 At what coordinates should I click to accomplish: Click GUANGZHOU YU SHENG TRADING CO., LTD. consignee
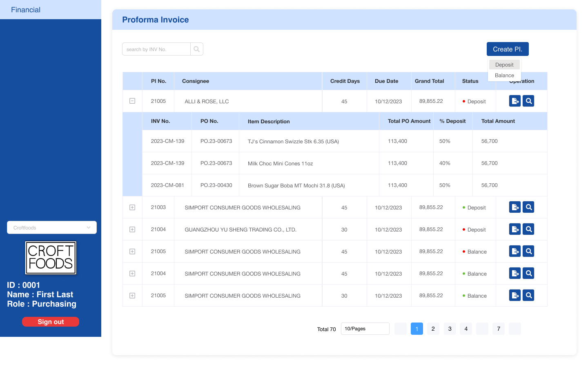point(241,230)
